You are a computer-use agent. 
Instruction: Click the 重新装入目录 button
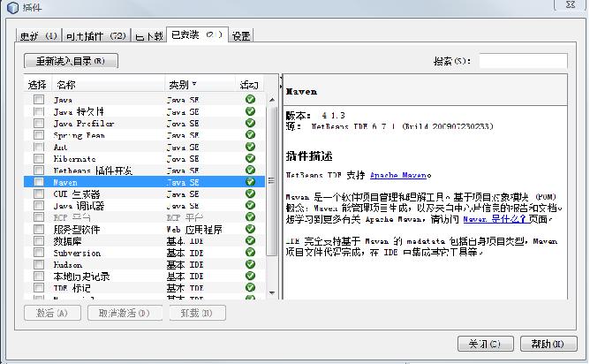point(71,61)
